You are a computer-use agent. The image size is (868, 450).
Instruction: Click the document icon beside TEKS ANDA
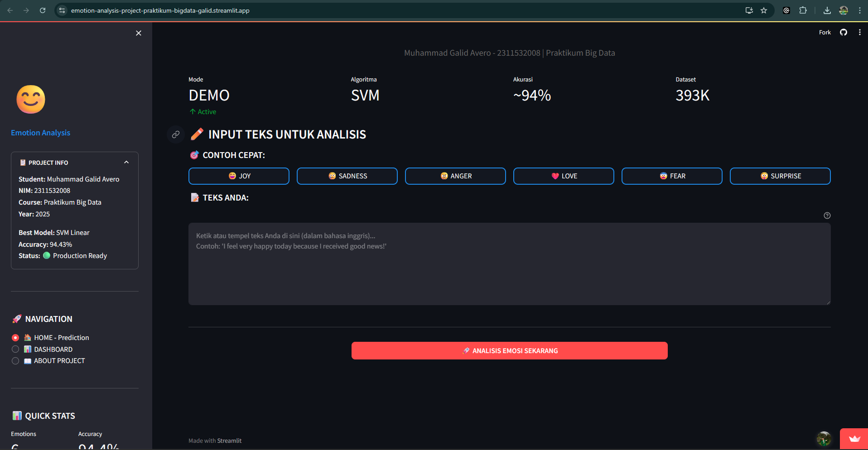click(195, 197)
